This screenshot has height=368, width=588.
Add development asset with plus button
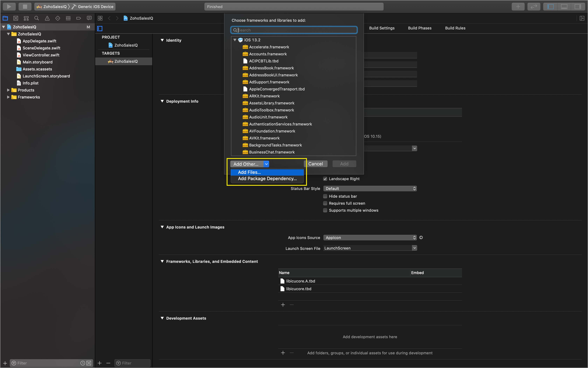coord(283,353)
